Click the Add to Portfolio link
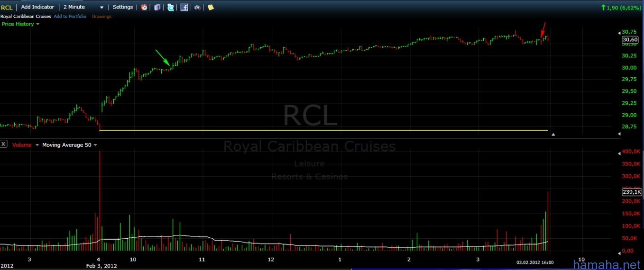This screenshot has height=270, width=644. (70, 17)
